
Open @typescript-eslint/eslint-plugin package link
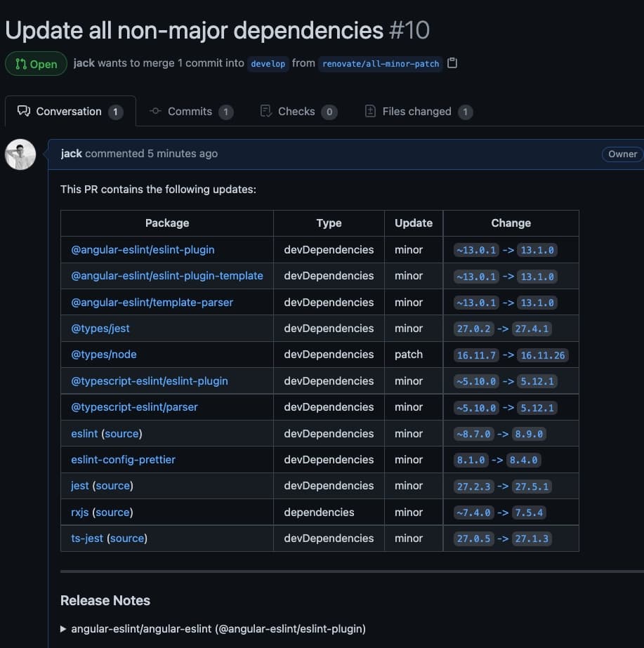coord(149,381)
